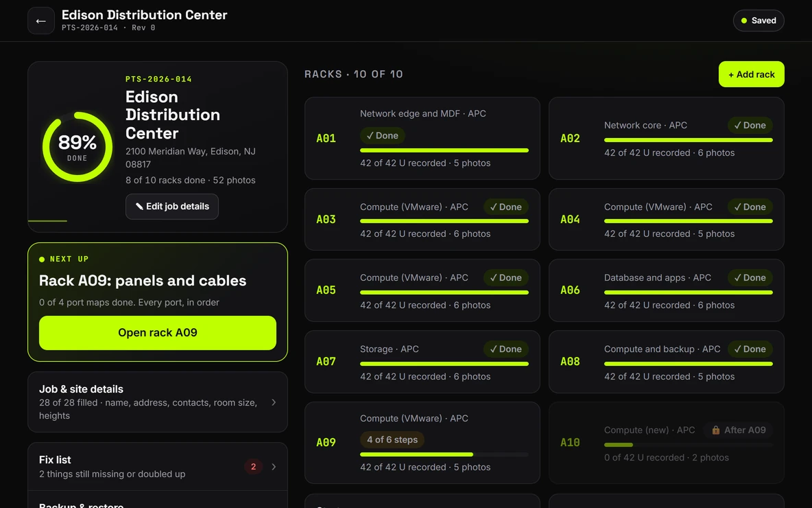Image resolution: width=812 pixels, height=508 pixels.
Task: Click the header 'PTS-2026-014 · Rev 0' text
Action: point(108,28)
